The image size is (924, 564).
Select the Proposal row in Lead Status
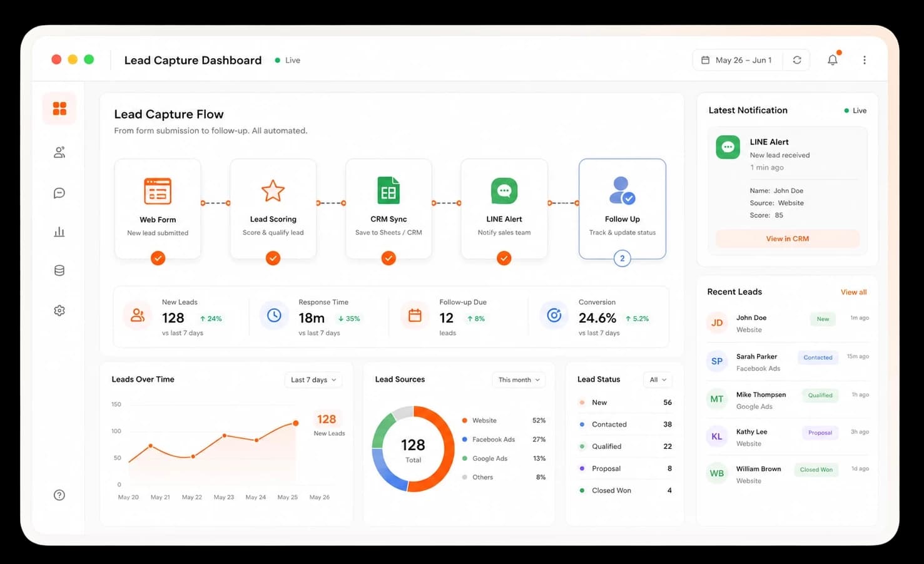pyautogui.click(x=625, y=468)
